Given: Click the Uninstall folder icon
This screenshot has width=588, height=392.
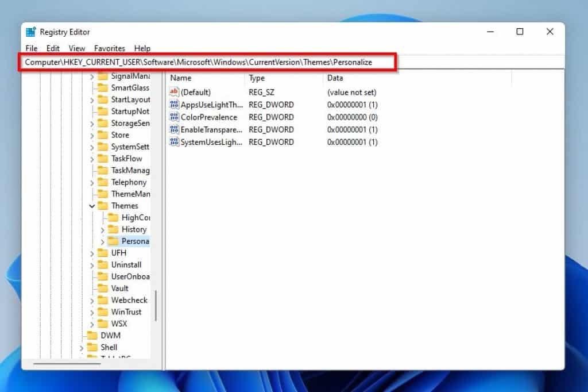Looking at the screenshot, I should [x=103, y=265].
